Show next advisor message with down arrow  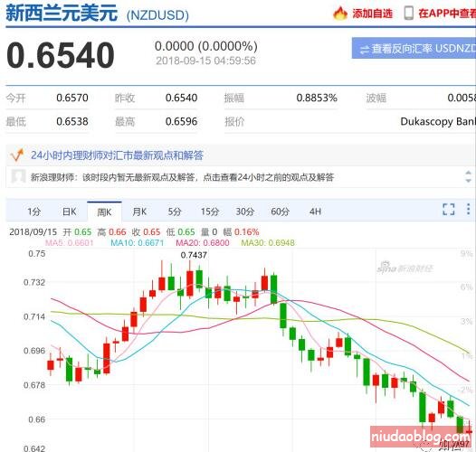tap(468, 181)
